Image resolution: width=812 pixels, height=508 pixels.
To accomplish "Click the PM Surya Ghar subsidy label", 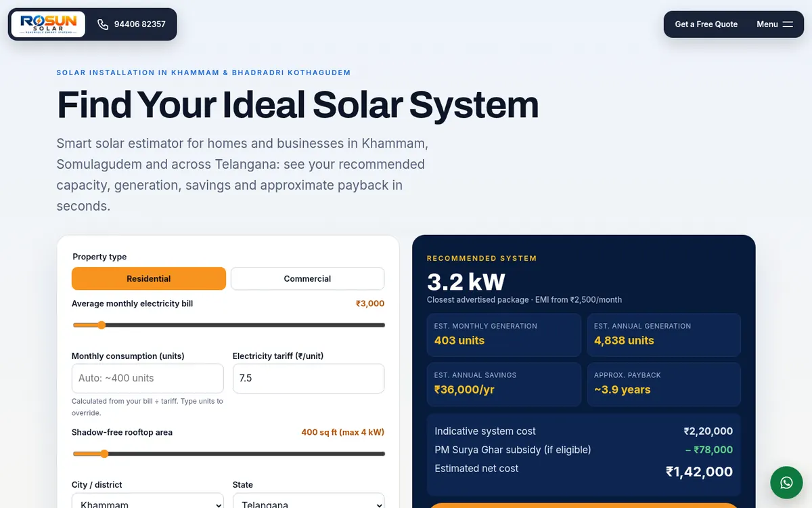I will (513, 450).
